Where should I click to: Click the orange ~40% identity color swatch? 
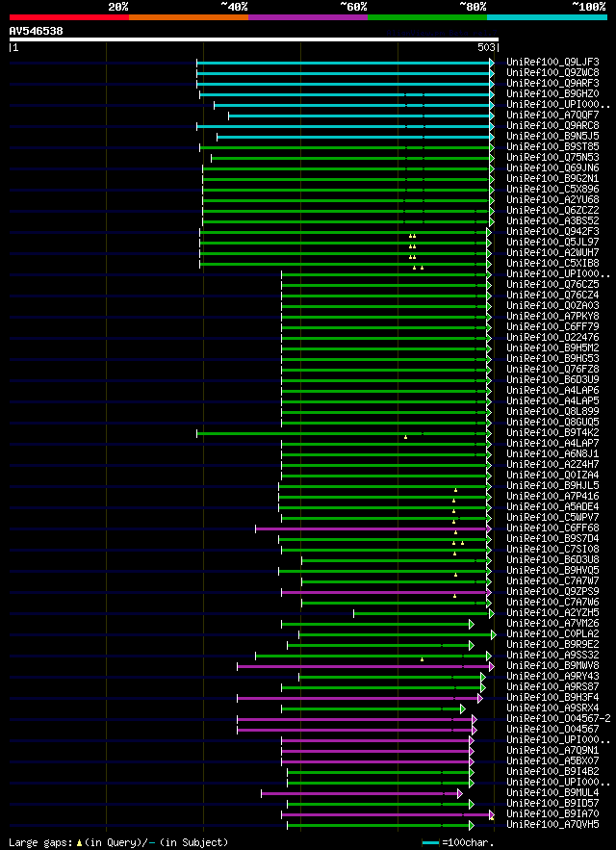189,17
